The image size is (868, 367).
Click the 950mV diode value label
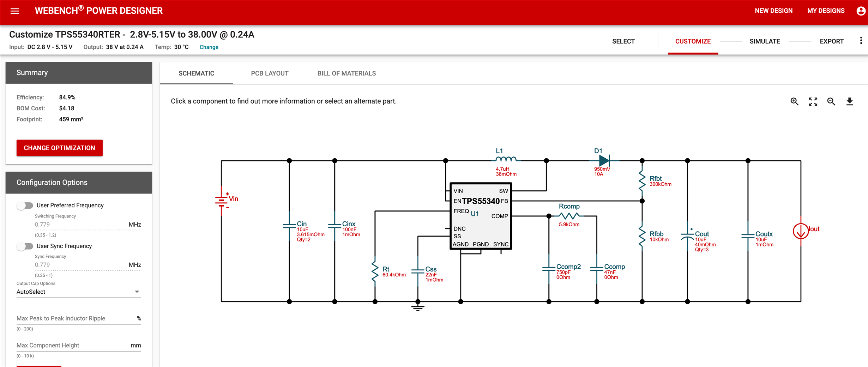602,169
